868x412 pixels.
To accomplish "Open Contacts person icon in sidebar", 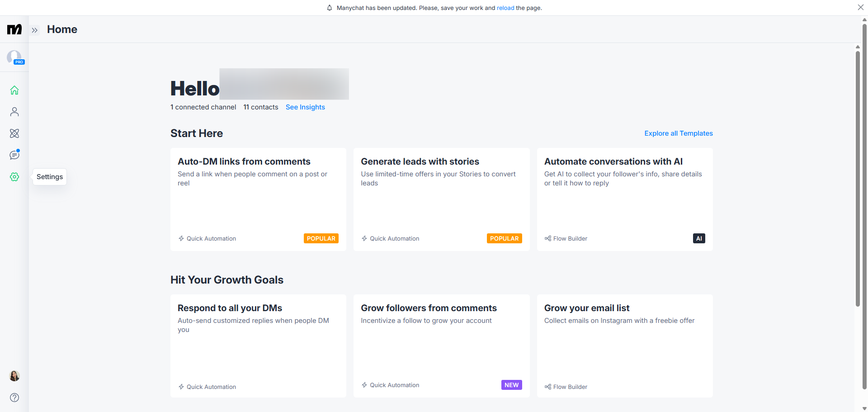I will [14, 112].
